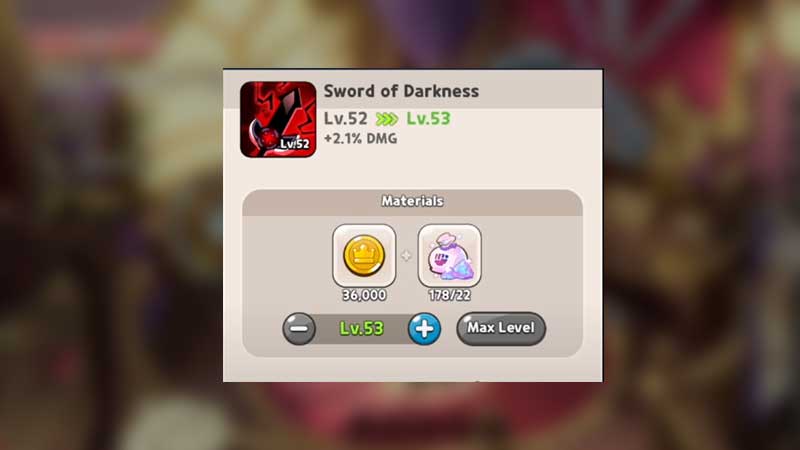Viewport: 800px width, 450px height.
Task: Select the purple crystal bag material
Action: [x=449, y=256]
